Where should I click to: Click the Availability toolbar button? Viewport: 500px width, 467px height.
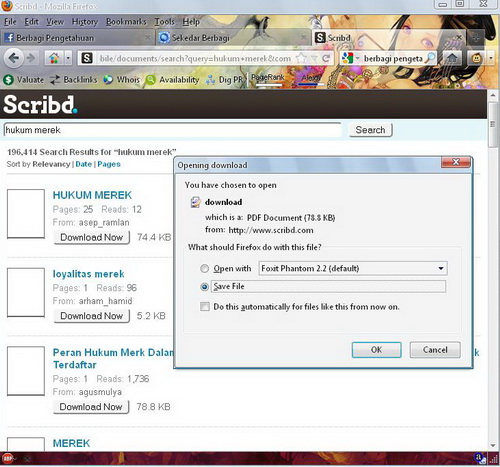172,80
